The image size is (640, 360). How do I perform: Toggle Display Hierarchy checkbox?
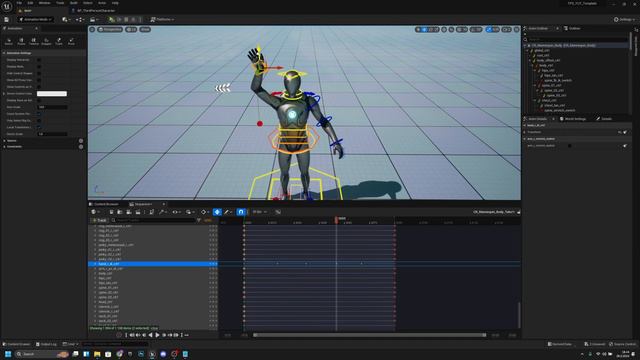39,60
